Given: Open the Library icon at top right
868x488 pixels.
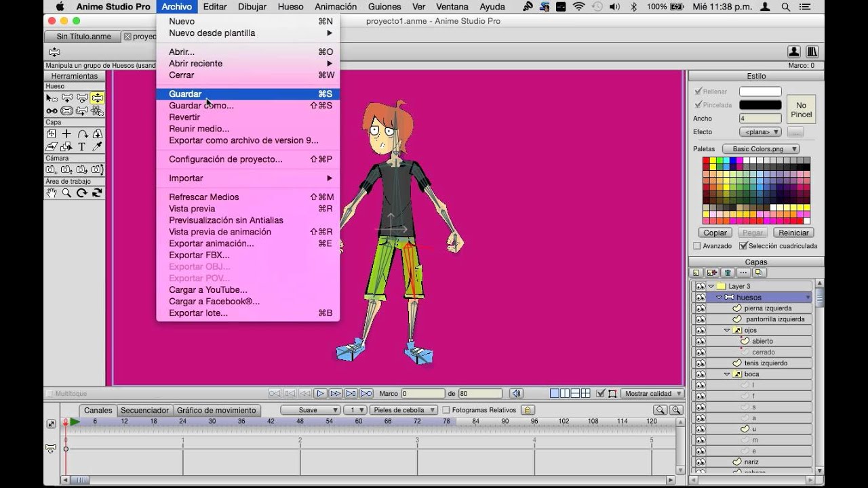Looking at the screenshot, I should click(812, 52).
